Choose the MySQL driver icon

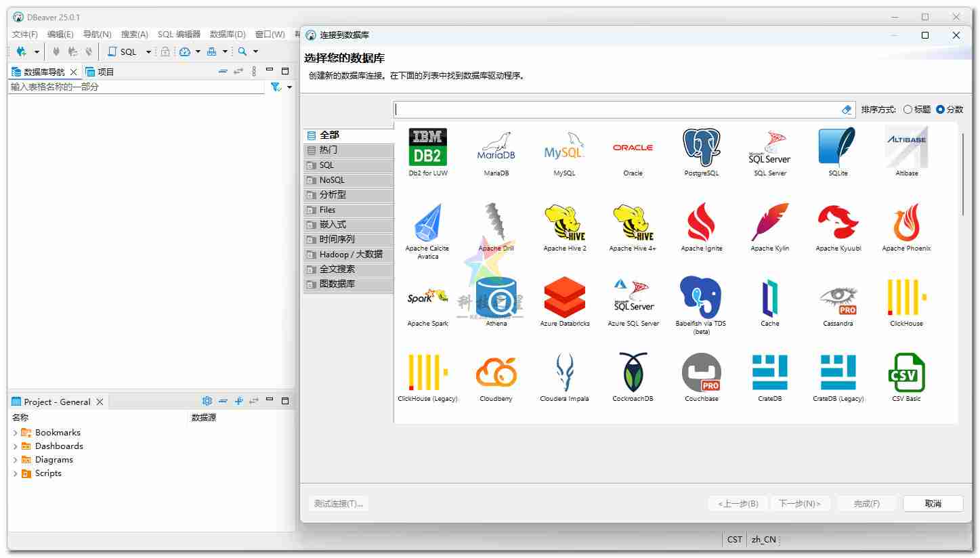563,148
